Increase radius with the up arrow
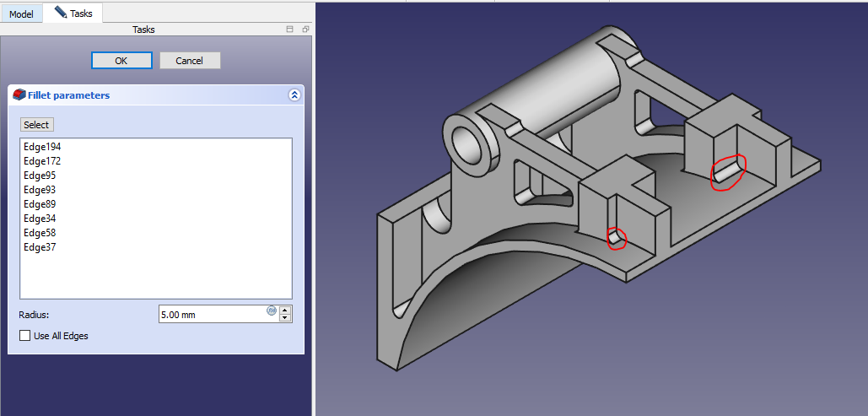The image size is (868, 416). pos(285,310)
